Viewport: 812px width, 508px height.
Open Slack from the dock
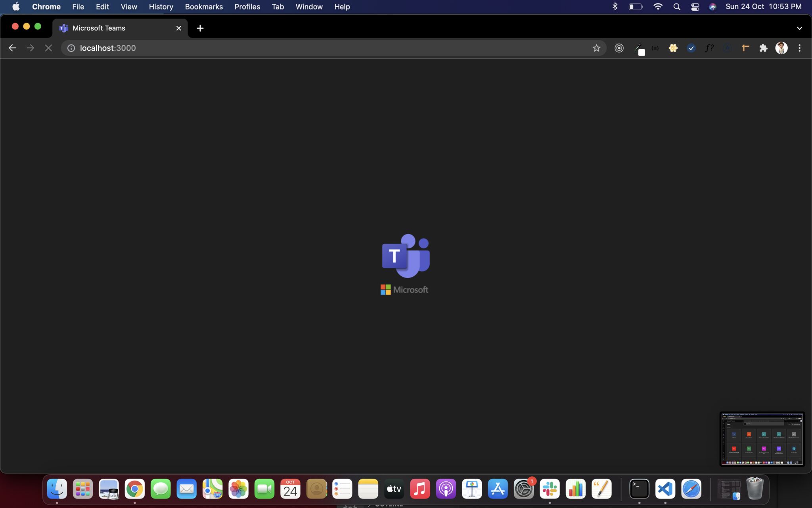pos(550,489)
